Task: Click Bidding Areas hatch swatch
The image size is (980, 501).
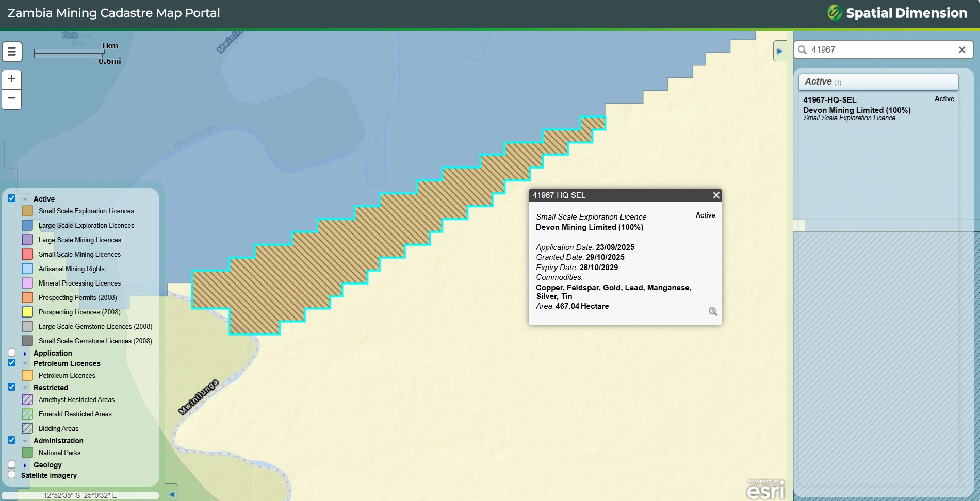Action: point(27,428)
